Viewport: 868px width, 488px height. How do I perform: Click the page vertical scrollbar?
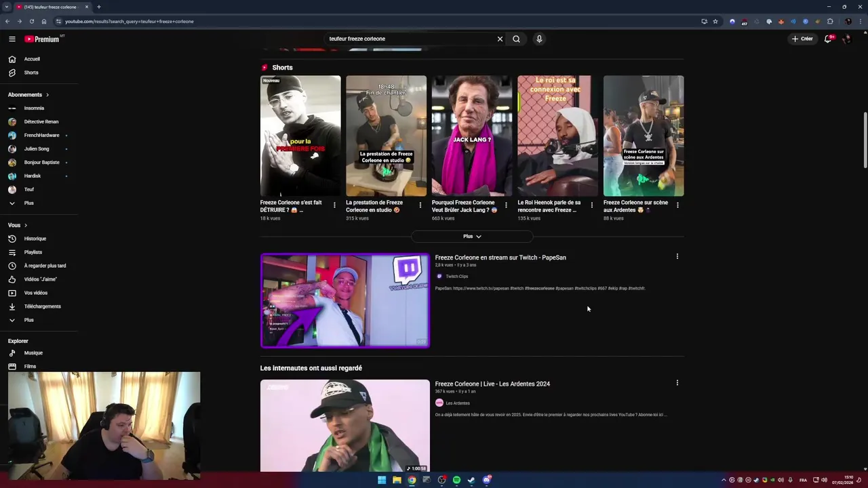(865, 141)
